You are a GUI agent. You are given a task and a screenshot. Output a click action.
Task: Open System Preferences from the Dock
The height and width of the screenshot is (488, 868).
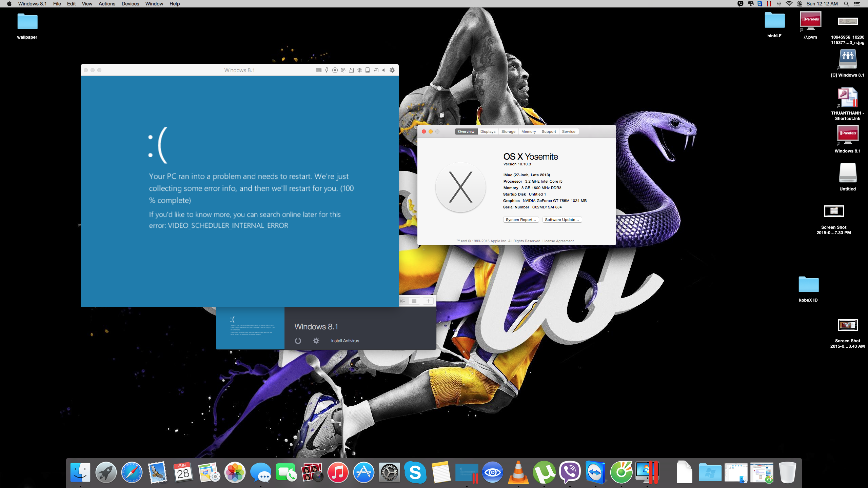point(389,472)
